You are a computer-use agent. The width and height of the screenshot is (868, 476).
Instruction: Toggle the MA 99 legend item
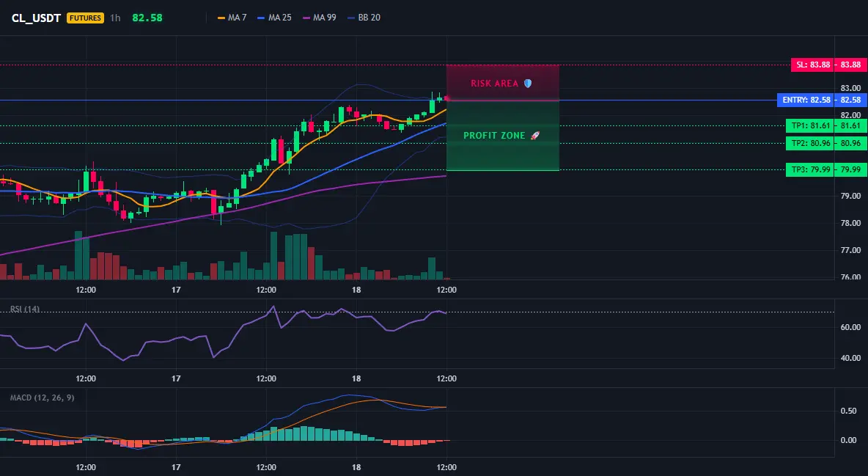(320, 18)
